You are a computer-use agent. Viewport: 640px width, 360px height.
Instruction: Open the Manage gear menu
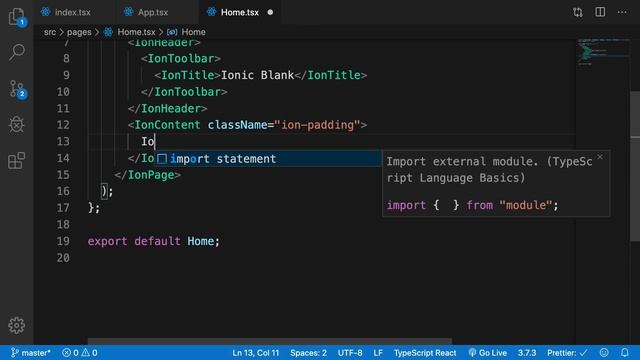[x=17, y=325]
